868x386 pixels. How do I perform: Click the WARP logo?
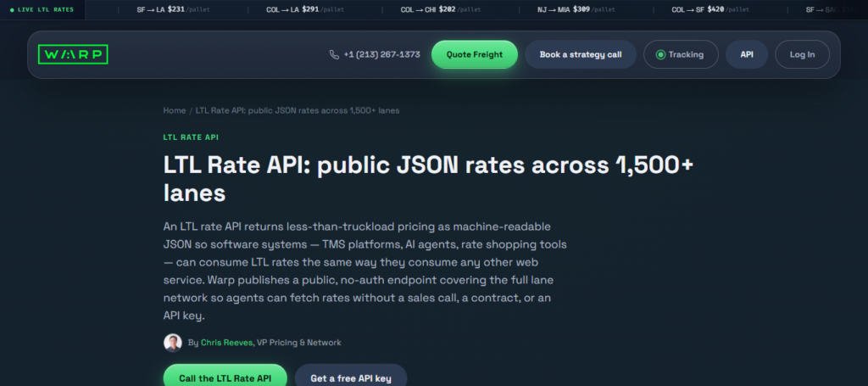pos(73,54)
